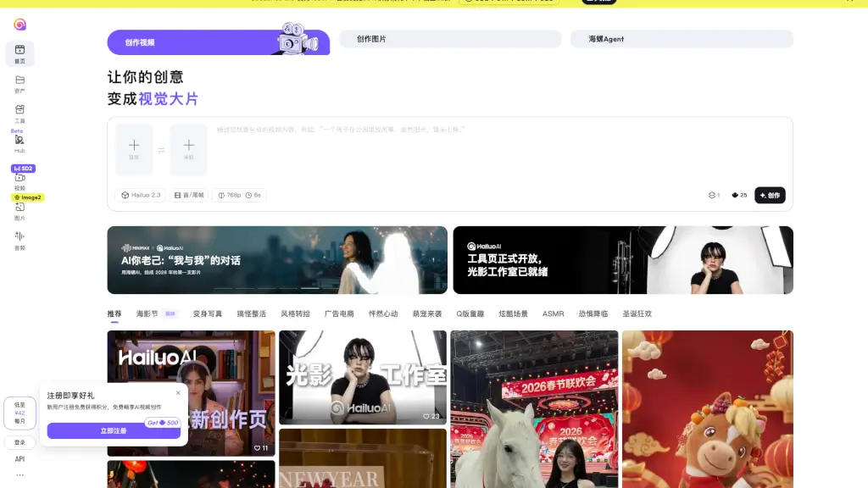
Task: Select the 视频 (Video) sidebar icon
Action: (x=19, y=180)
